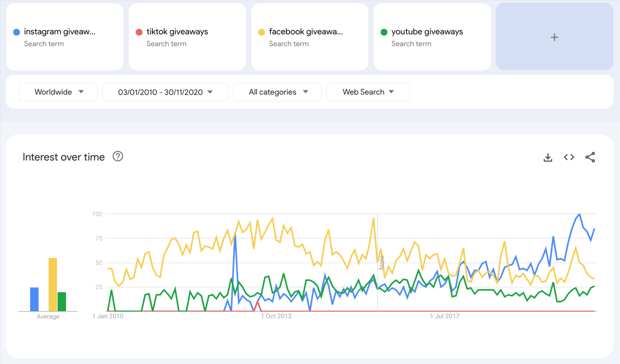Click the Note marker on the chart
Viewport: 620px width, 364px height.
382,263
